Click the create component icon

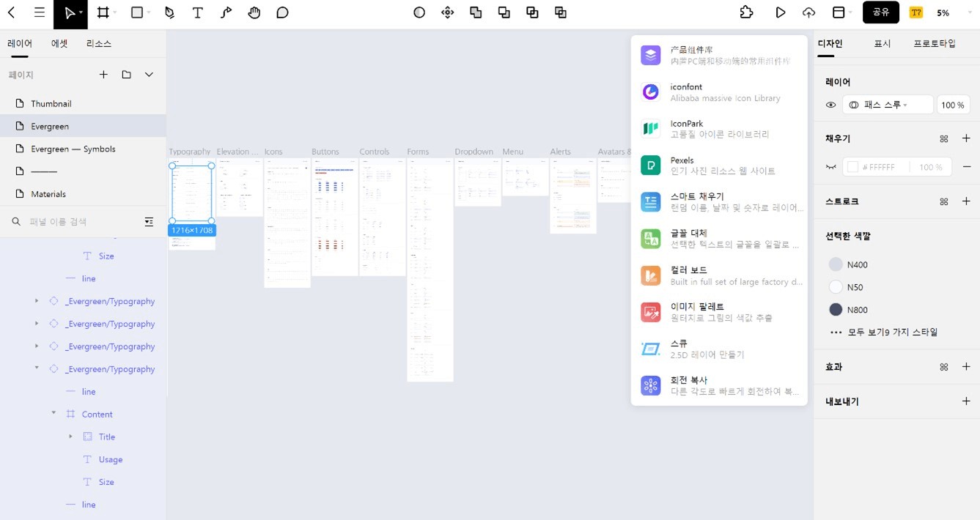448,12
